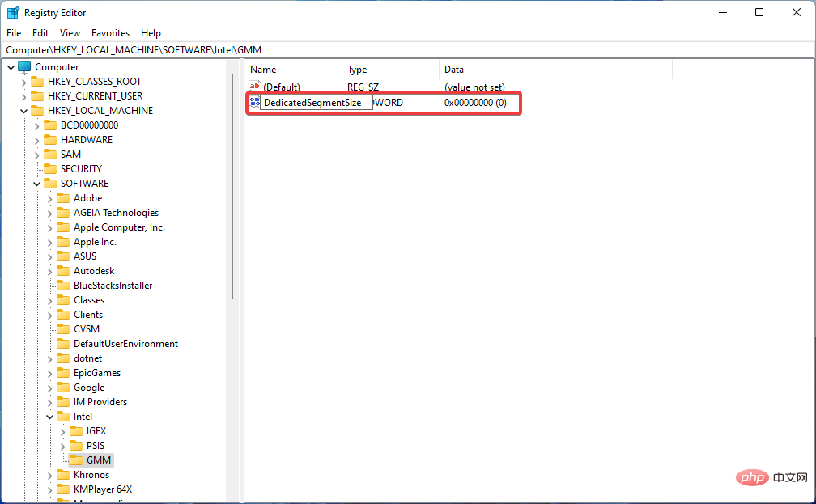
Task: Select the DefaultUserEnvironment key
Action: pyautogui.click(x=126, y=344)
